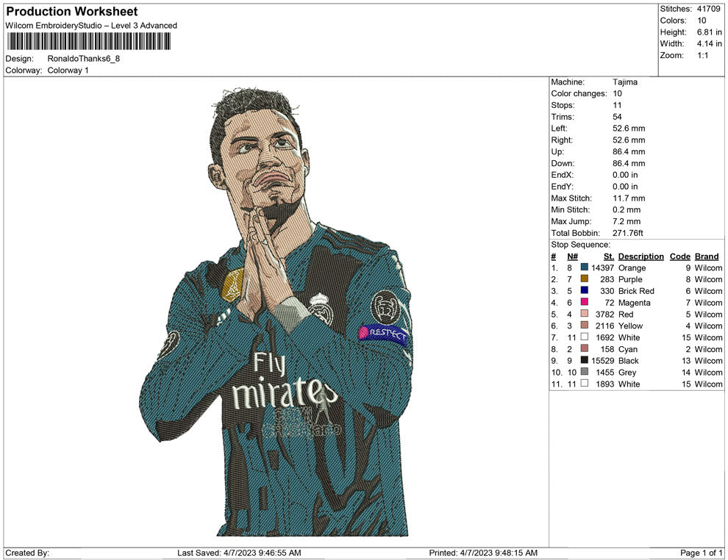
Task: Click the 'Stop Sequence:' label
Action: point(580,245)
